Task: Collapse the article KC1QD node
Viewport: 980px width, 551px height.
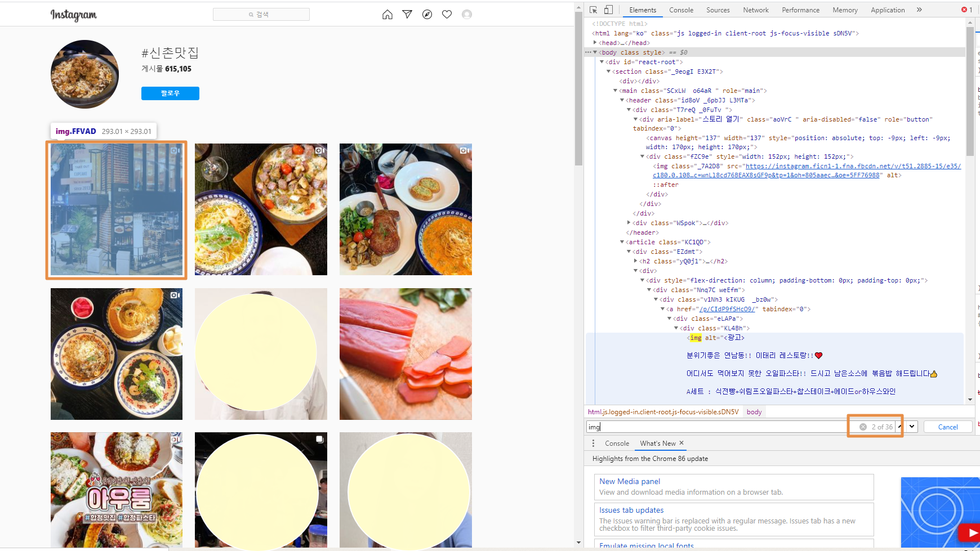Action: 622,242
